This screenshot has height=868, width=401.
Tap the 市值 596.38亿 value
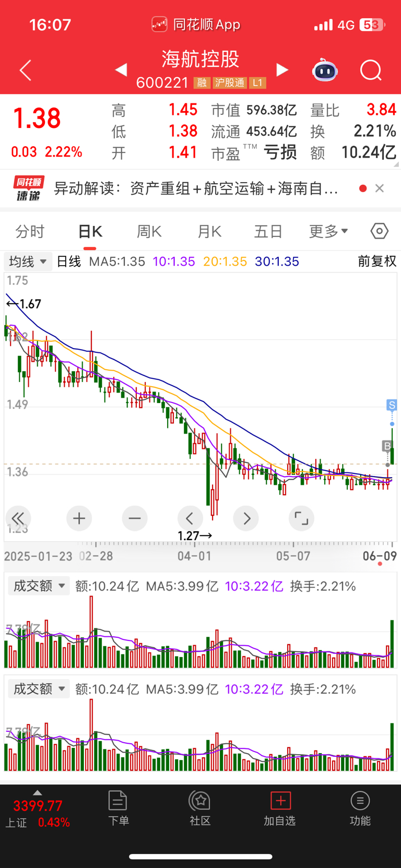tap(272, 110)
